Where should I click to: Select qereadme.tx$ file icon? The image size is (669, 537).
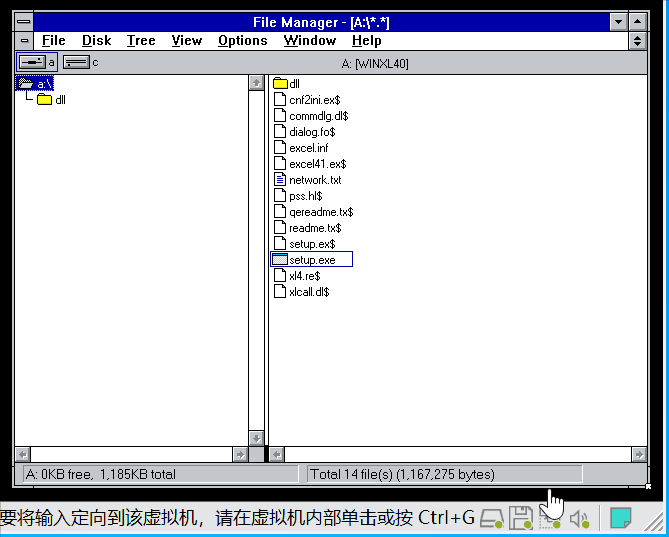click(280, 212)
